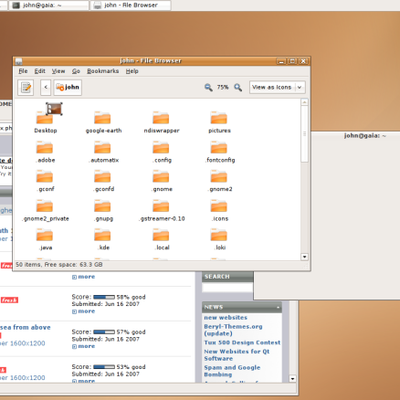Zoom in with the right magnifier icon

(x=238, y=87)
